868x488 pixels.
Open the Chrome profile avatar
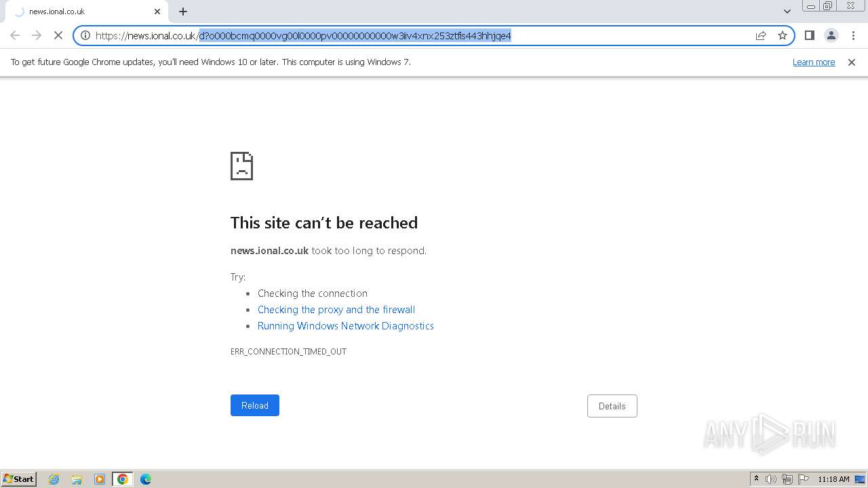(x=831, y=35)
